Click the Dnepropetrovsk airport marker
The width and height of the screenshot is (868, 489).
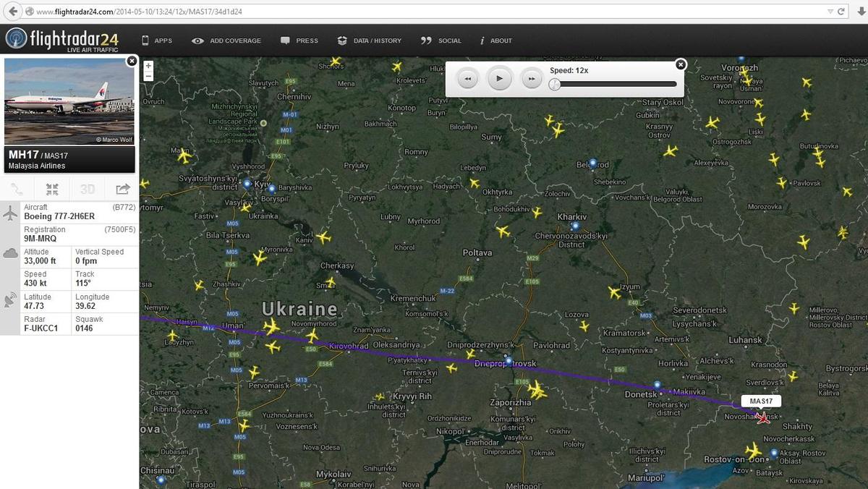pyautogui.click(x=509, y=360)
